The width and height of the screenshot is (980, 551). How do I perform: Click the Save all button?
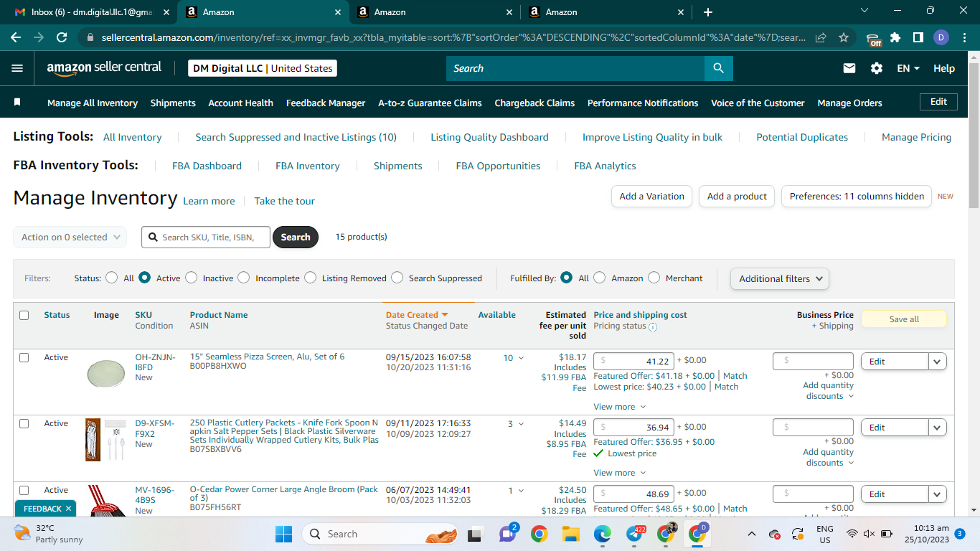pyautogui.click(x=904, y=319)
